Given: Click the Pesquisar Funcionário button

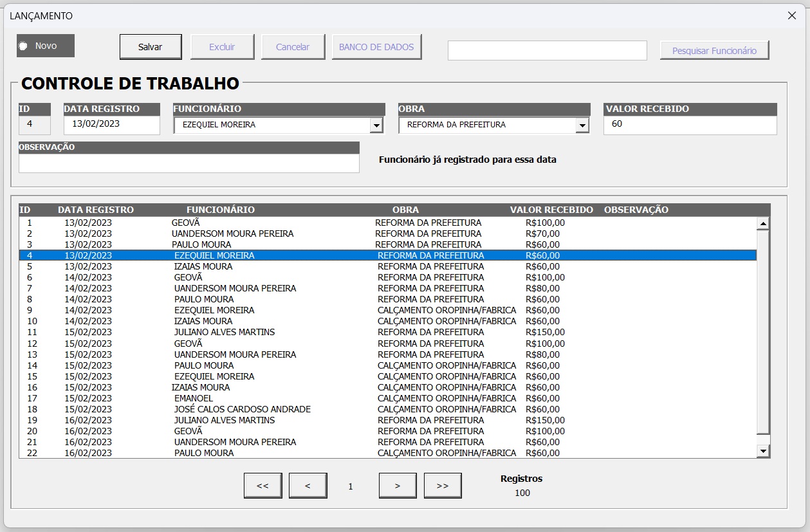Looking at the screenshot, I should (714, 50).
